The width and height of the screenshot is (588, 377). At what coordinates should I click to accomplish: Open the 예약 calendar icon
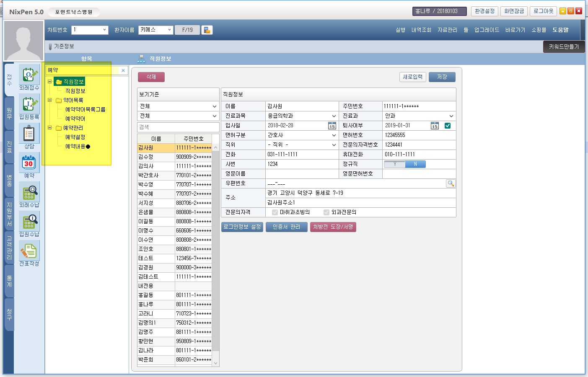coord(29,163)
